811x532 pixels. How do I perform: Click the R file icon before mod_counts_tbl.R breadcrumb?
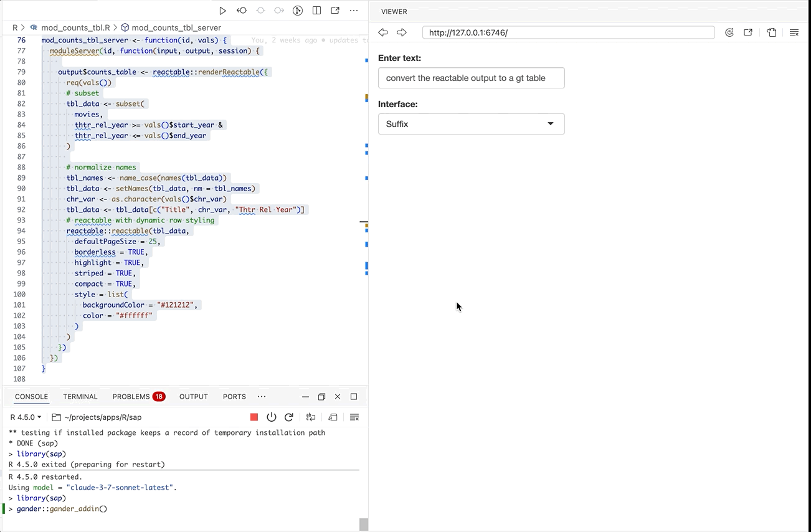[35, 27]
